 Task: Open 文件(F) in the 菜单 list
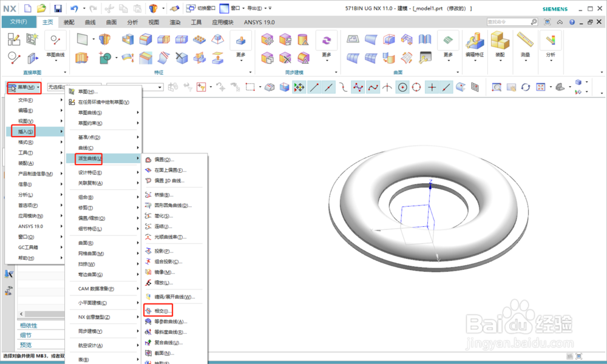pos(35,100)
